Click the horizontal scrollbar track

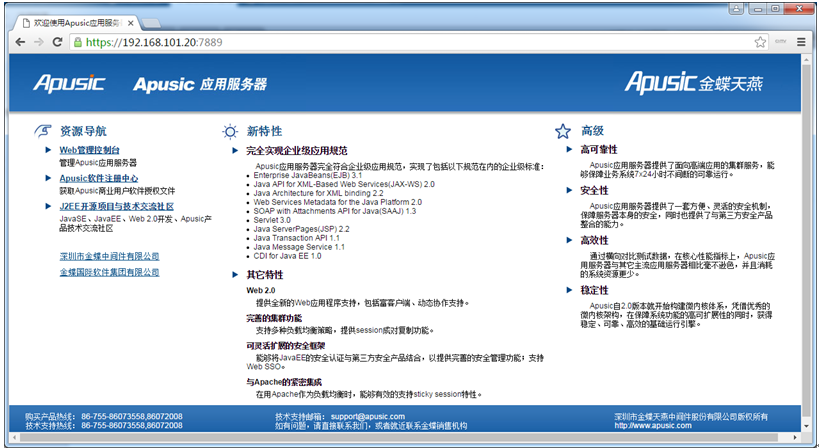[x=405, y=437]
